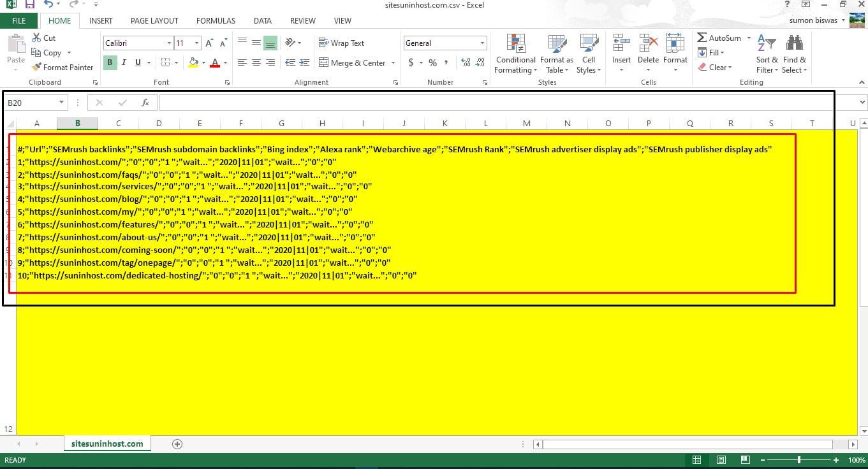Switch to the FORMULAS ribbon tab
Image resolution: width=868 pixels, height=469 pixels.
coord(215,20)
